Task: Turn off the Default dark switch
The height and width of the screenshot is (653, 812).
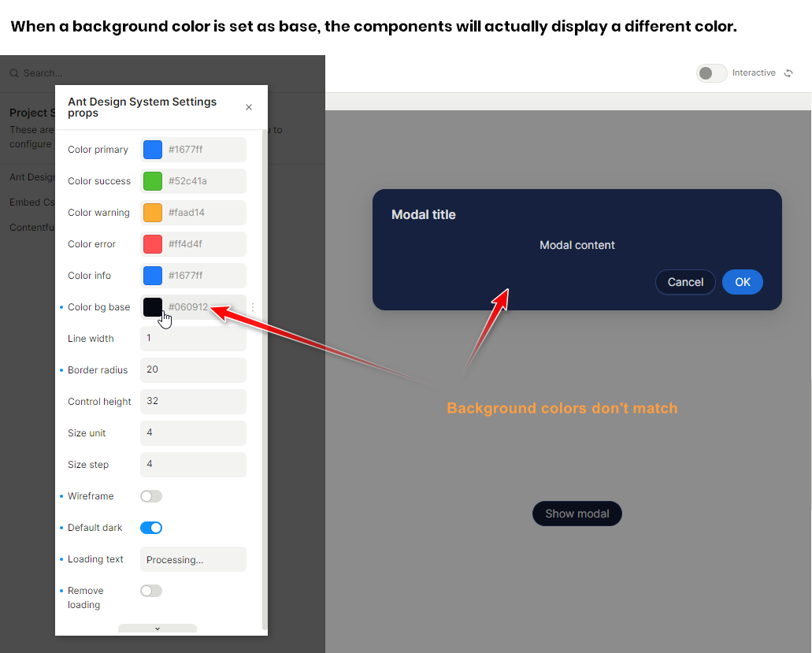Action: (151, 528)
